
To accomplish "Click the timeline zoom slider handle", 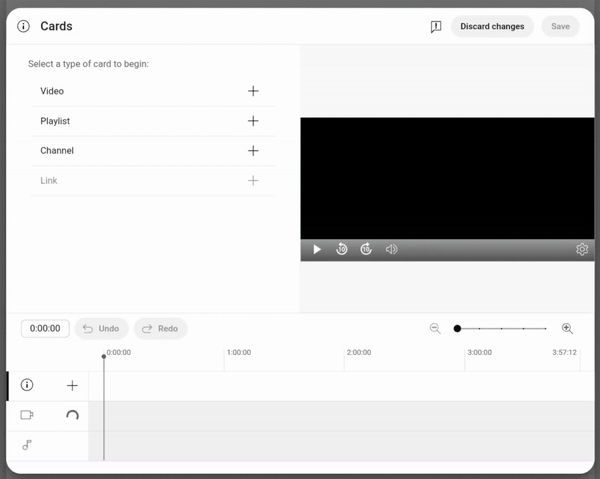I will click(457, 329).
